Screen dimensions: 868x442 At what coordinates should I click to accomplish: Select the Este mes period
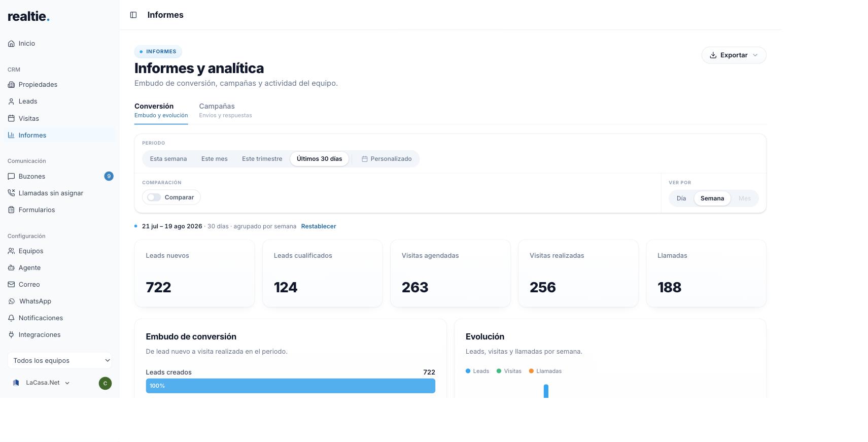tap(215, 159)
